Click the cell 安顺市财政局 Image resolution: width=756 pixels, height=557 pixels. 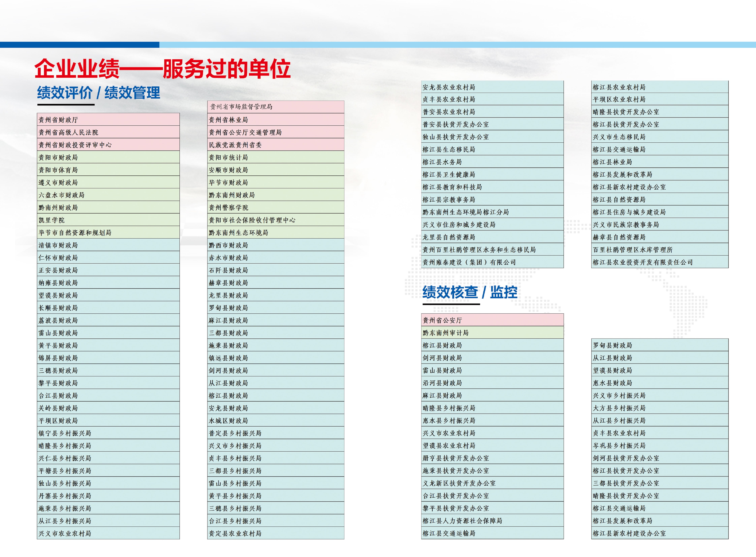click(x=276, y=170)
